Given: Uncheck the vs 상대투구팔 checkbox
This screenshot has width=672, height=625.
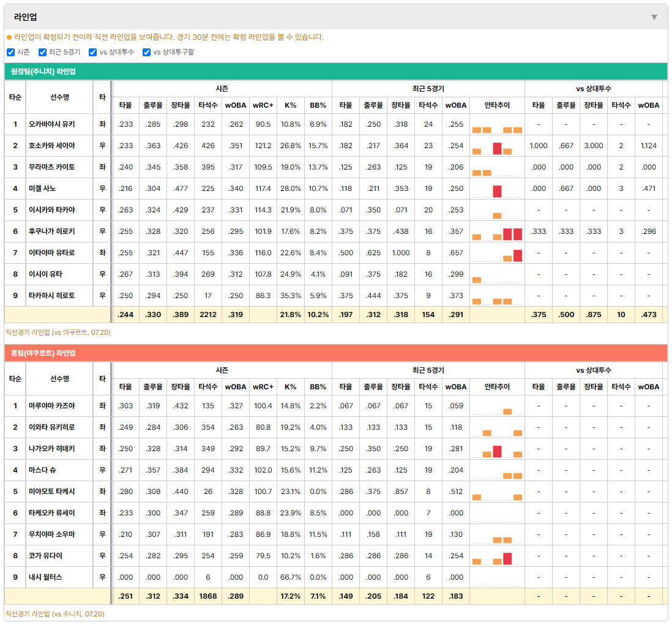Looking at the screenshot, I should [x=146, y=52].
